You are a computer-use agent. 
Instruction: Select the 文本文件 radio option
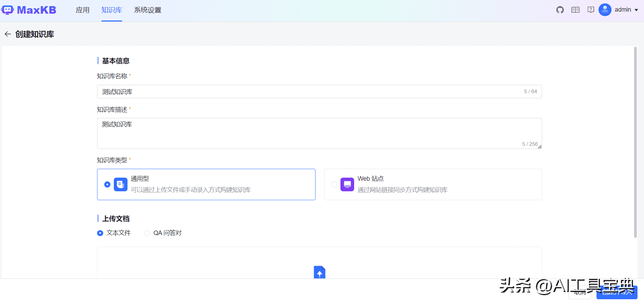100,233
